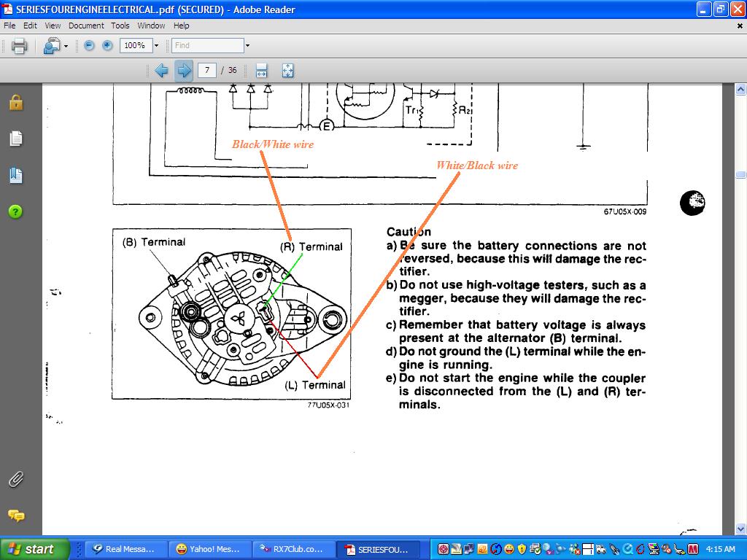Toggle the Bookmarks panel in the sidebar
Image resolution: width=747 pixels, height=560 pixels.
pos(16,175)
